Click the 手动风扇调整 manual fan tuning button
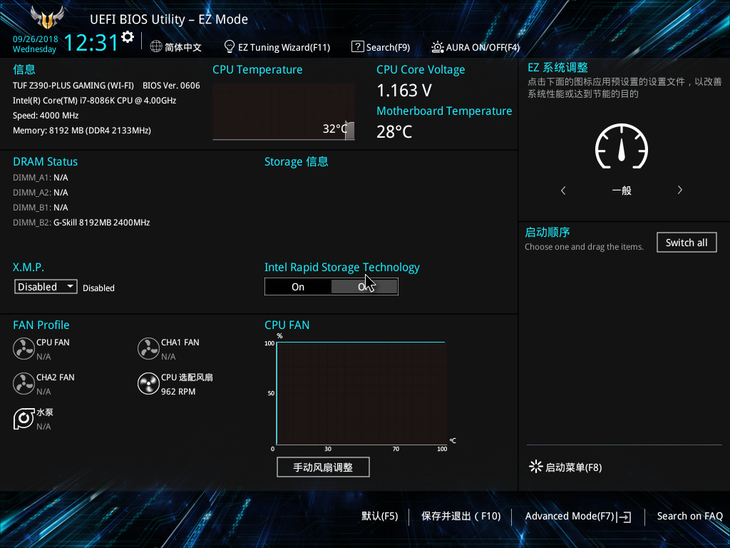This screenshot has width=730, height=548. tap(323, 467)
